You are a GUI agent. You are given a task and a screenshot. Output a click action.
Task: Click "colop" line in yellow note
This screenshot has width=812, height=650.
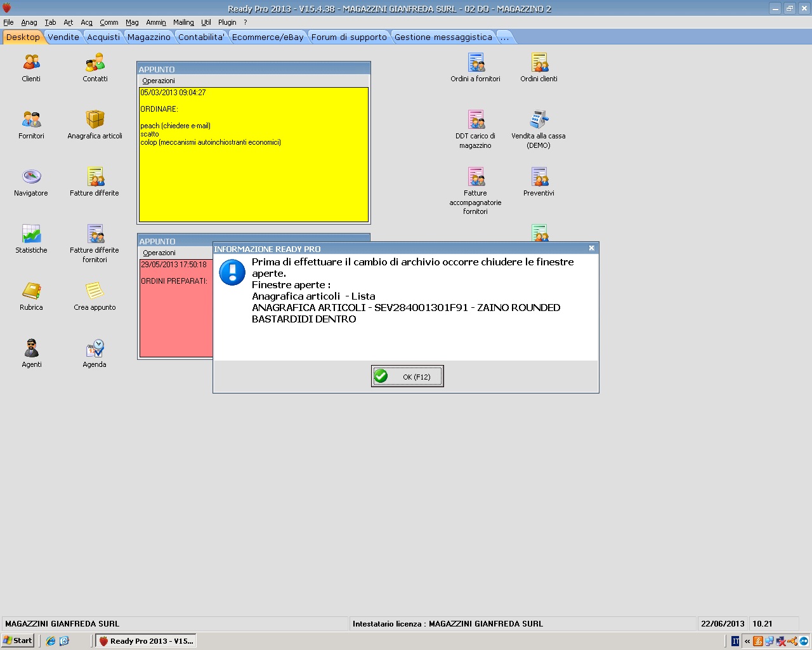[x=211, y=142]
